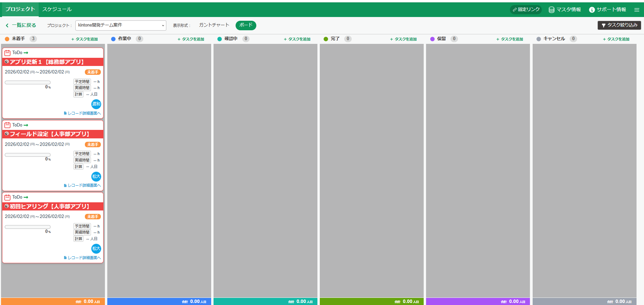Click 確認中 column header label
The height and width of the screenshot is (305, 644).
pos(231,39)
